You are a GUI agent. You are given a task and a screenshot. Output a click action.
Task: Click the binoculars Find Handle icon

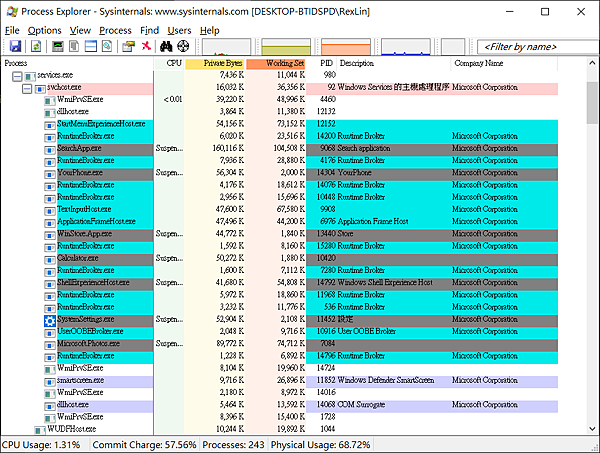point(166,46)
